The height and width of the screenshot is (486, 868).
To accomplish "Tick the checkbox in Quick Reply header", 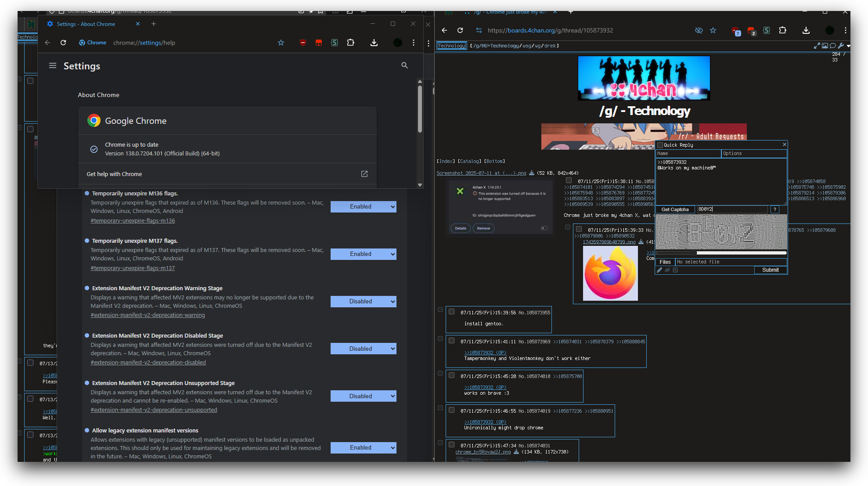I will point(660,145).
